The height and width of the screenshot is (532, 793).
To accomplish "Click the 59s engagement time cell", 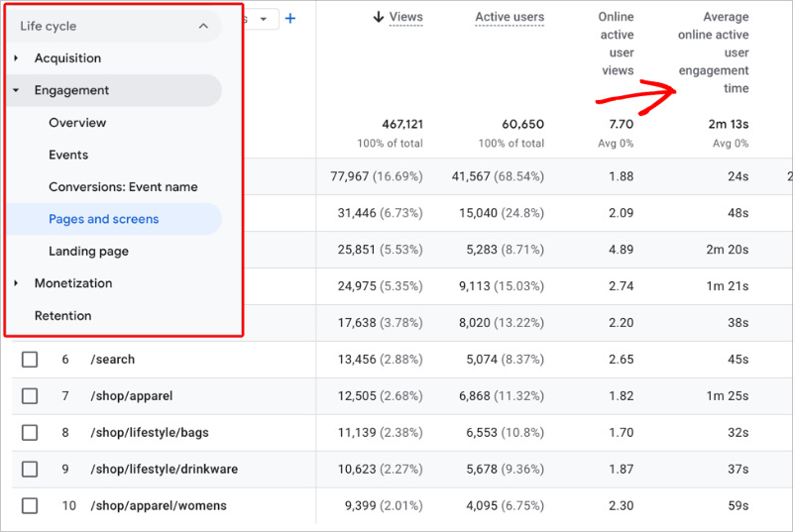I will click(738, 505).
